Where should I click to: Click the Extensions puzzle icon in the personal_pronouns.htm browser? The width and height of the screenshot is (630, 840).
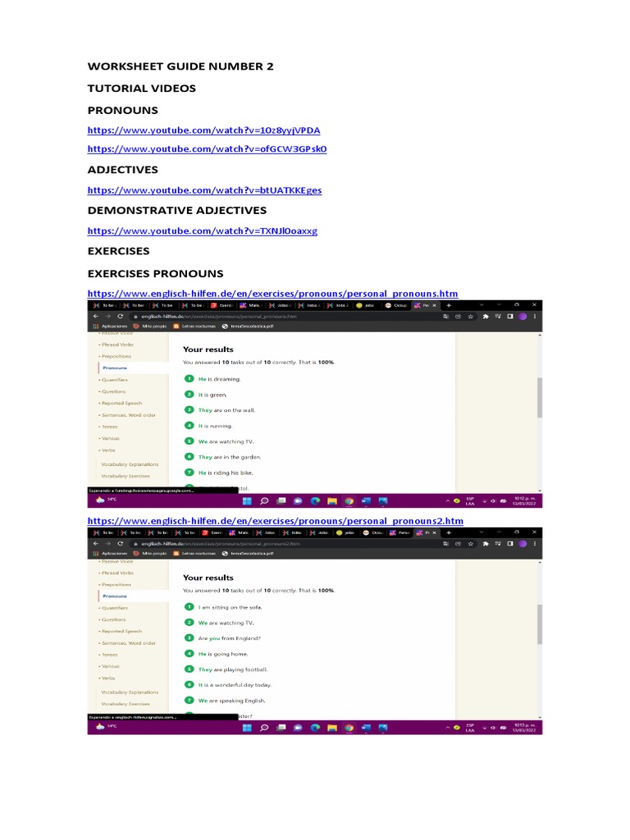click(486, 317)
